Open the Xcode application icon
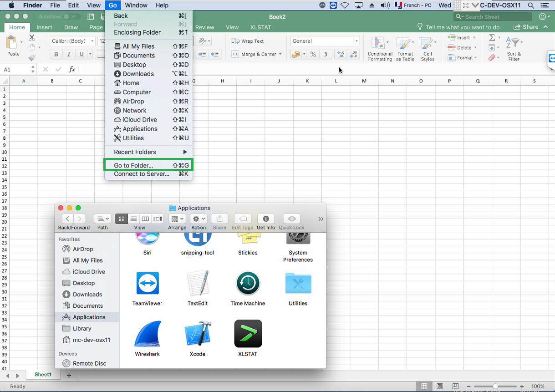Viewport: 555px width, 392px height. point(197,335)
